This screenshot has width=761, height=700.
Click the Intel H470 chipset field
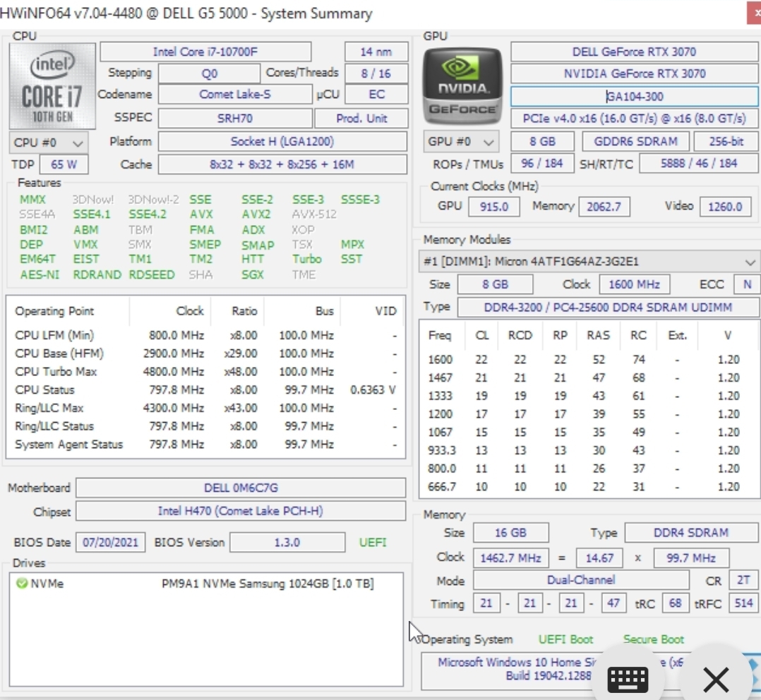241,511
